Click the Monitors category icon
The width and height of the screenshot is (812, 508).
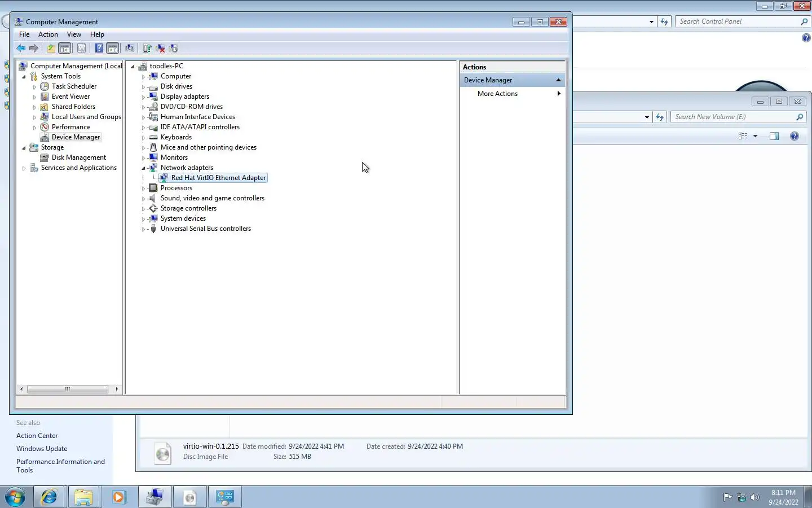153,157
